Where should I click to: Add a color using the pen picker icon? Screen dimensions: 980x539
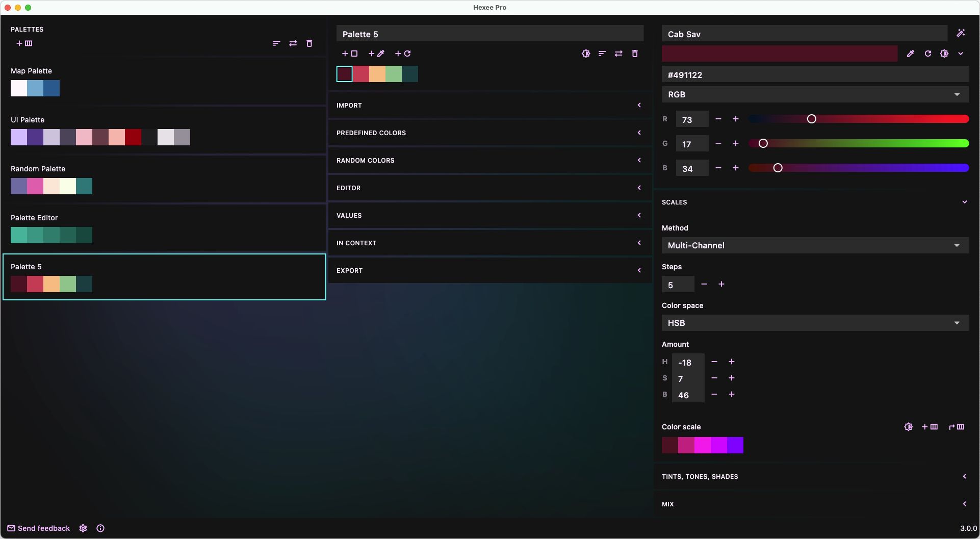click(376, 54)
